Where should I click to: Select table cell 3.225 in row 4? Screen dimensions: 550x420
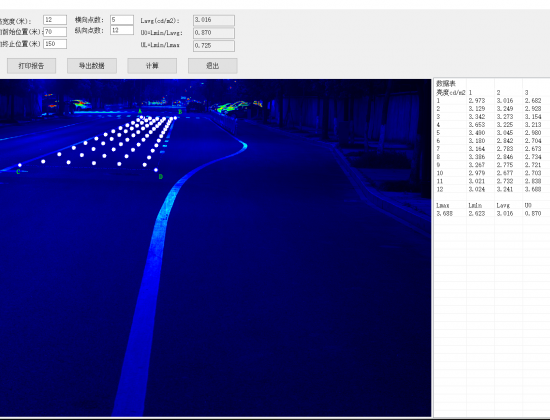505,125
